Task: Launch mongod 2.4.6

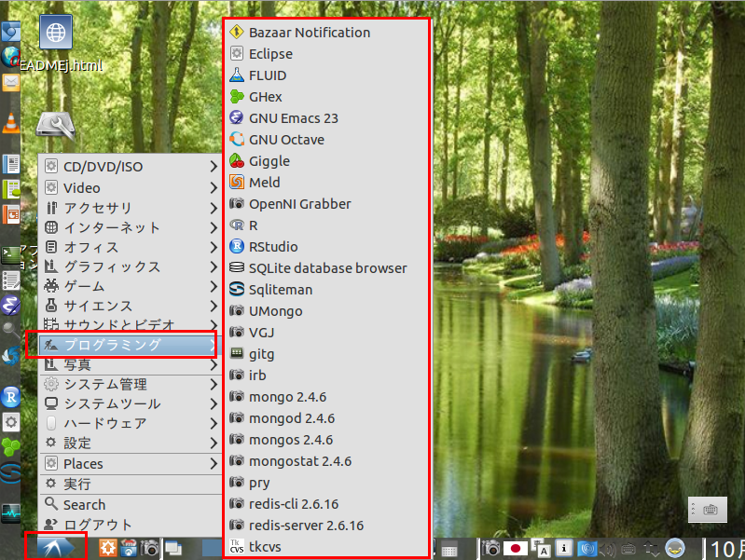Action: 326,418
